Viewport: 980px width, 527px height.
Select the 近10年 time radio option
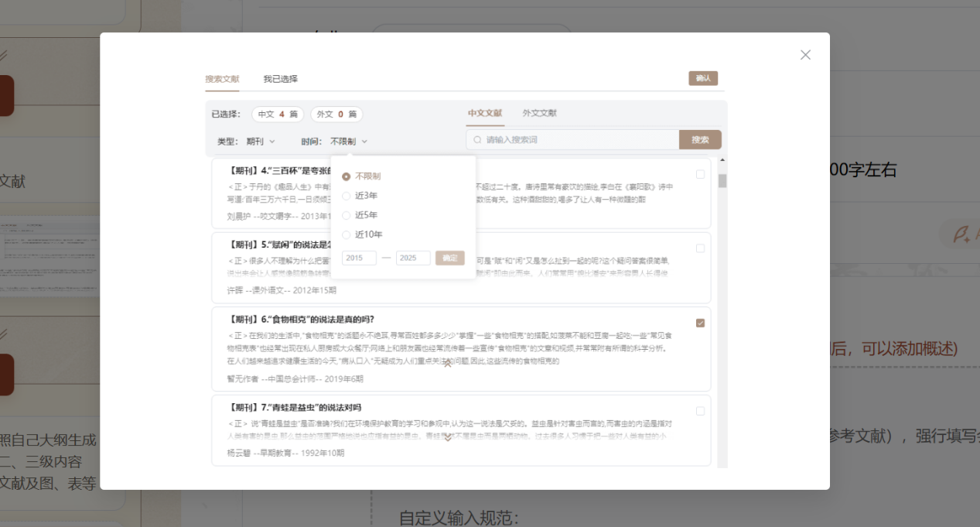[x=362, y=234]
